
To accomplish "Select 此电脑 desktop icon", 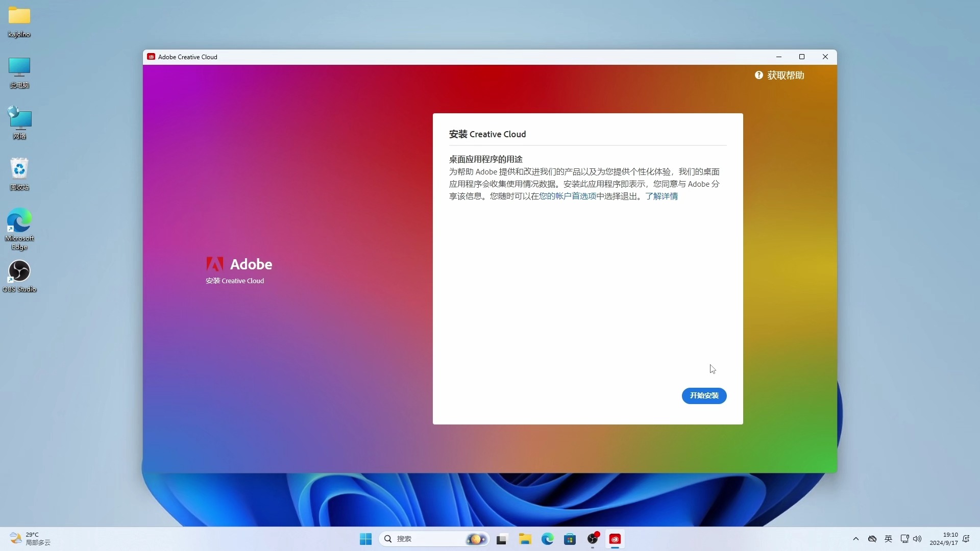I will [19, 72].
